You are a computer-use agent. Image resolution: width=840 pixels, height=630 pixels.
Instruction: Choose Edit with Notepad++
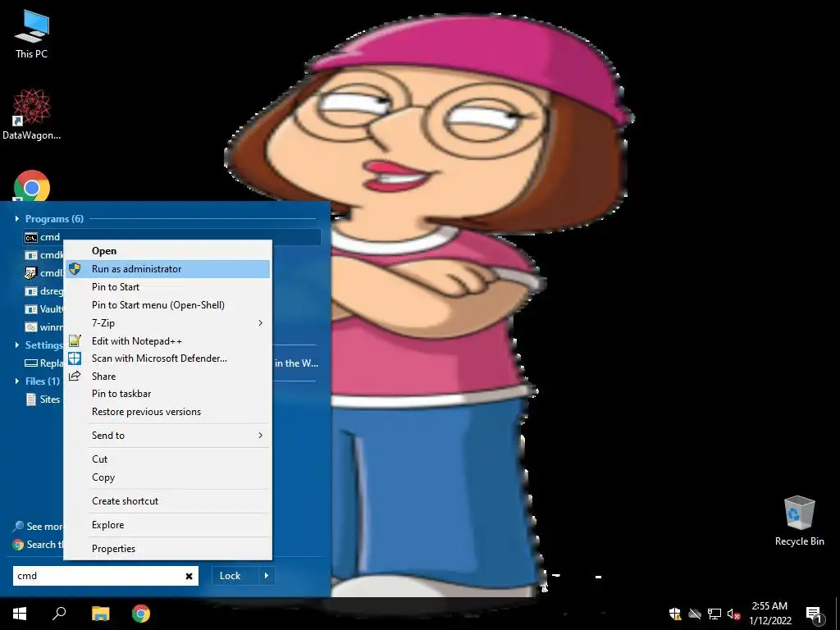167,340
